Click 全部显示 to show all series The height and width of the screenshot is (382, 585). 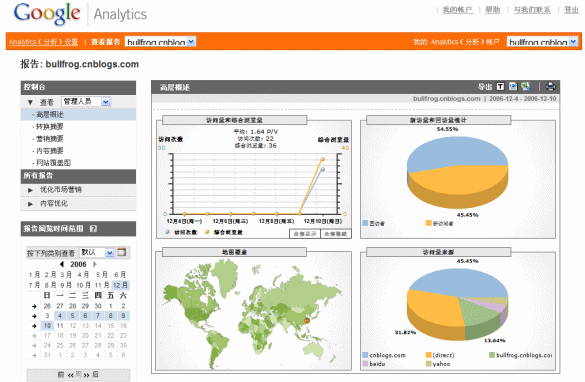pyautogui.click(x=305, y=234)
